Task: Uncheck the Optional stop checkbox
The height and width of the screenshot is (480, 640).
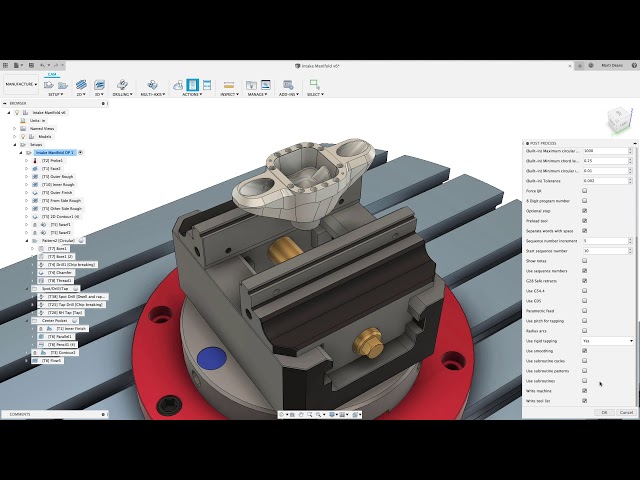Action: coord(584,211)
